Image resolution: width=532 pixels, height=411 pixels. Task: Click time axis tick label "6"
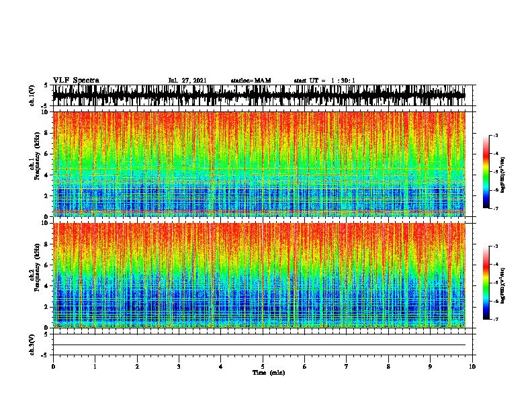point(305,367)
